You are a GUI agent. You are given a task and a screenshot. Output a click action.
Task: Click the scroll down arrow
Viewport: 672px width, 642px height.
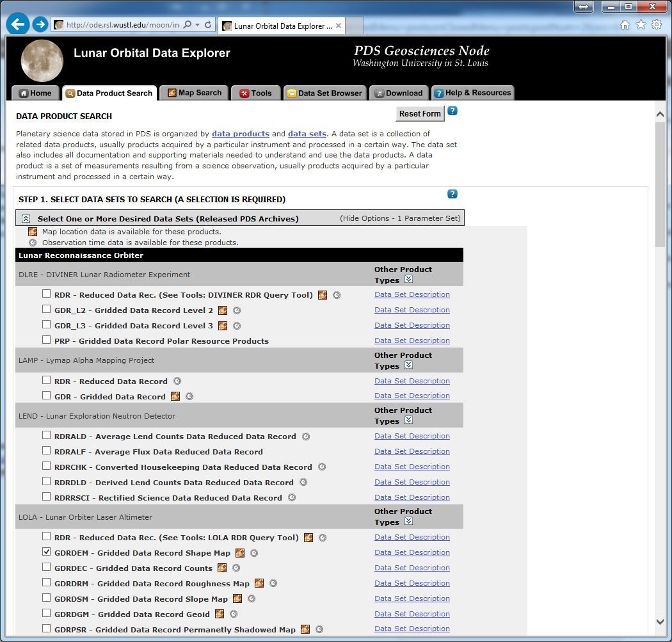[x=660, y=622]
